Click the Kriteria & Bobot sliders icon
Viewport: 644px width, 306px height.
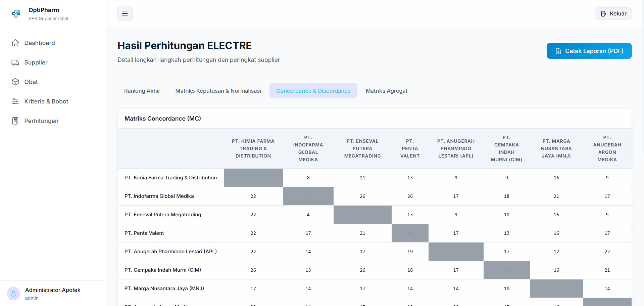(x=15, y=101)
